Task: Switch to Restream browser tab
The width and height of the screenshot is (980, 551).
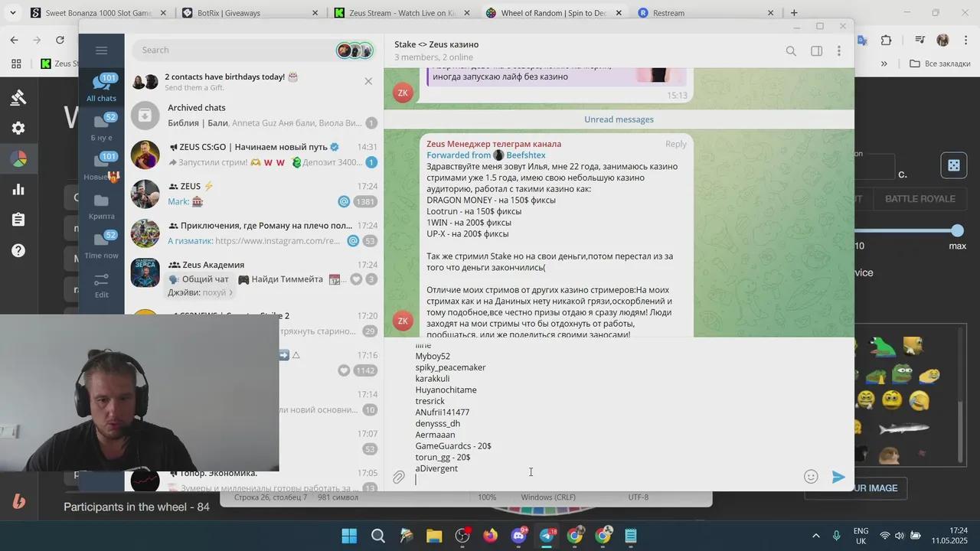Action: [x=704, y=13]
